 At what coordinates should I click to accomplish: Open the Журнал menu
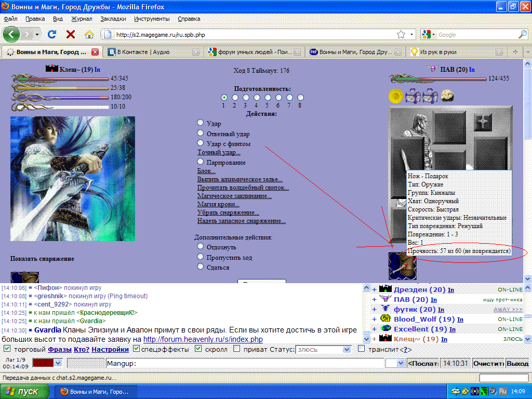tap(82, 19)
